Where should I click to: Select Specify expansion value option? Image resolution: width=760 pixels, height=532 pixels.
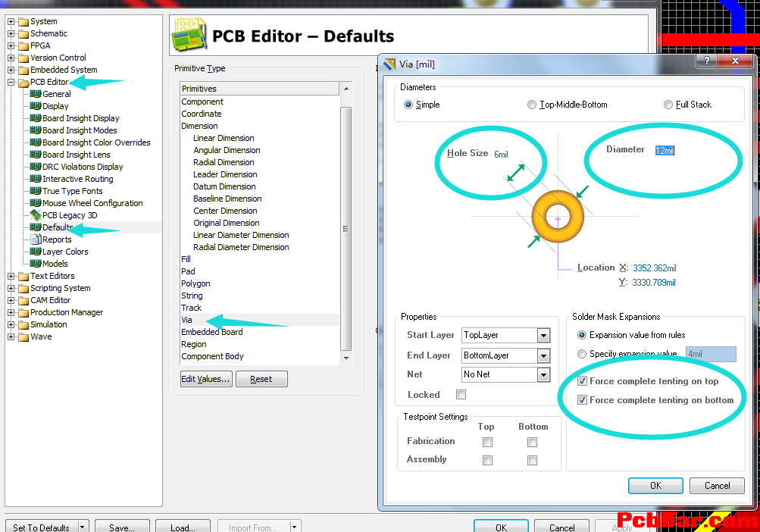click(582, 354)
